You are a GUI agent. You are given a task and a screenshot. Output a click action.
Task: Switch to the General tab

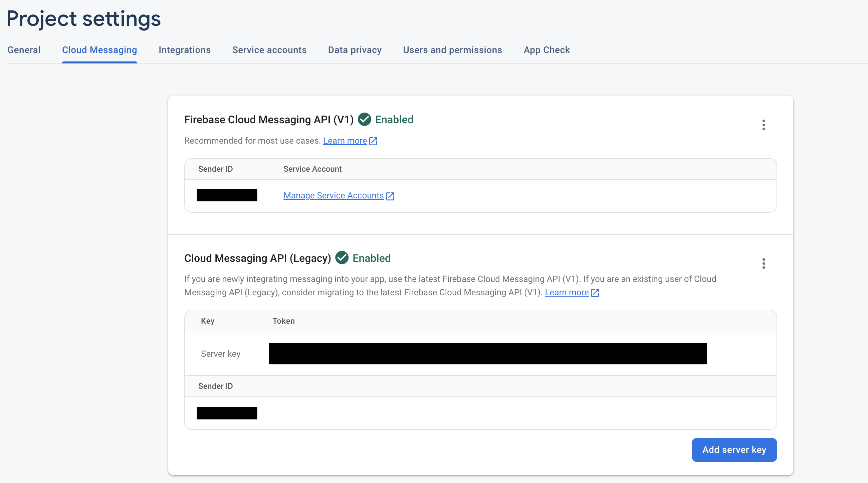tap(24, 50)
